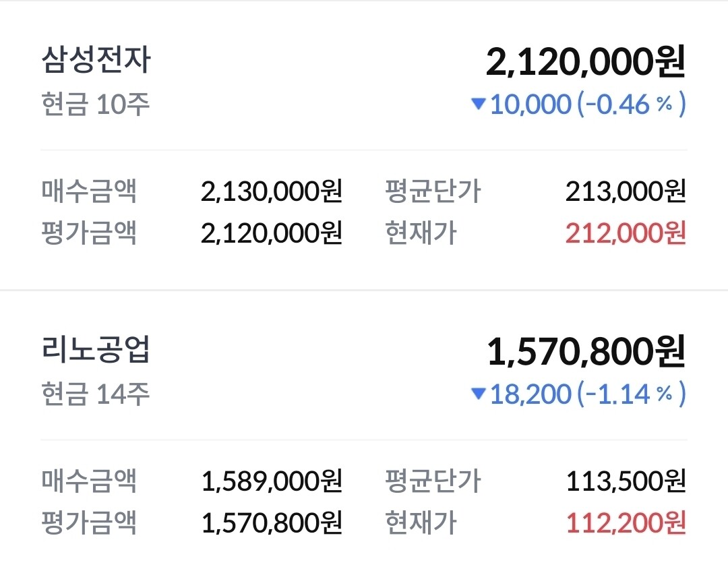The image size is (728, 573).
Task: Click the blue down-triangle beside 10,000
Action: click(x=479, y=104)
